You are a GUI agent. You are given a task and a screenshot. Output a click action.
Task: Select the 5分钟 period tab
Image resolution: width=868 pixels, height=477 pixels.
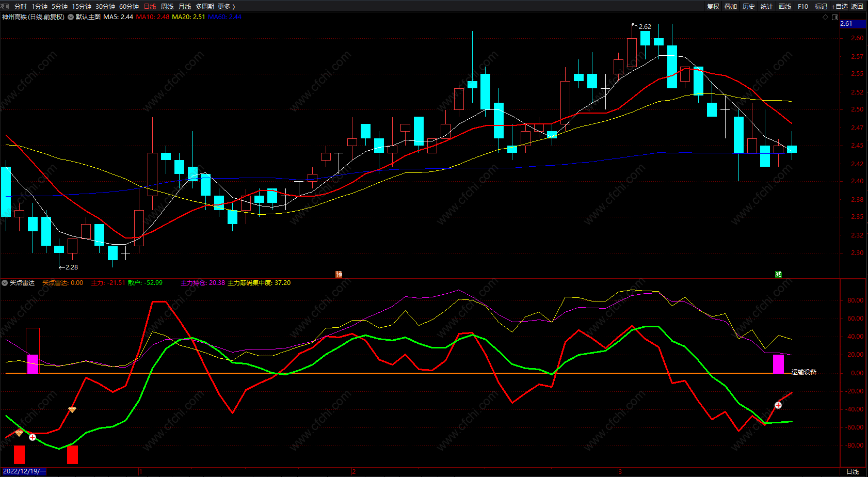[x=59, y=7]
